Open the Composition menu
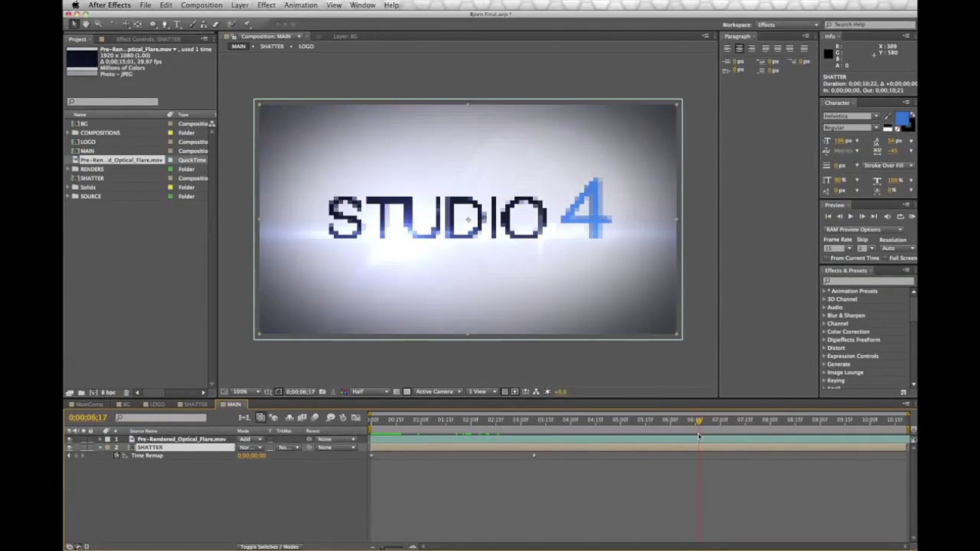The height and width of the screenshot is (551, 980). pos(201,5)
